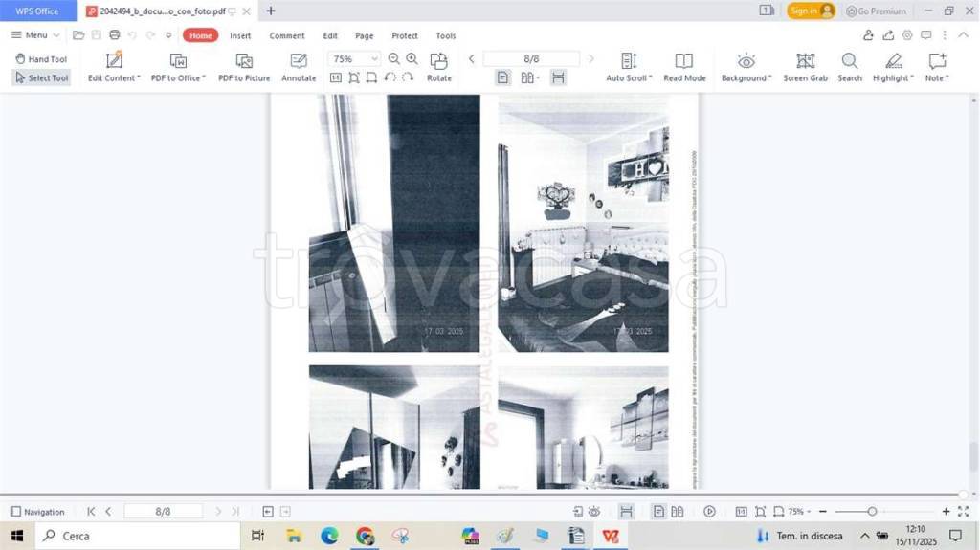This screenshot has height=550, width=980.
Task: Click the zoom in magnifier
Action: [x=412, y=59]
